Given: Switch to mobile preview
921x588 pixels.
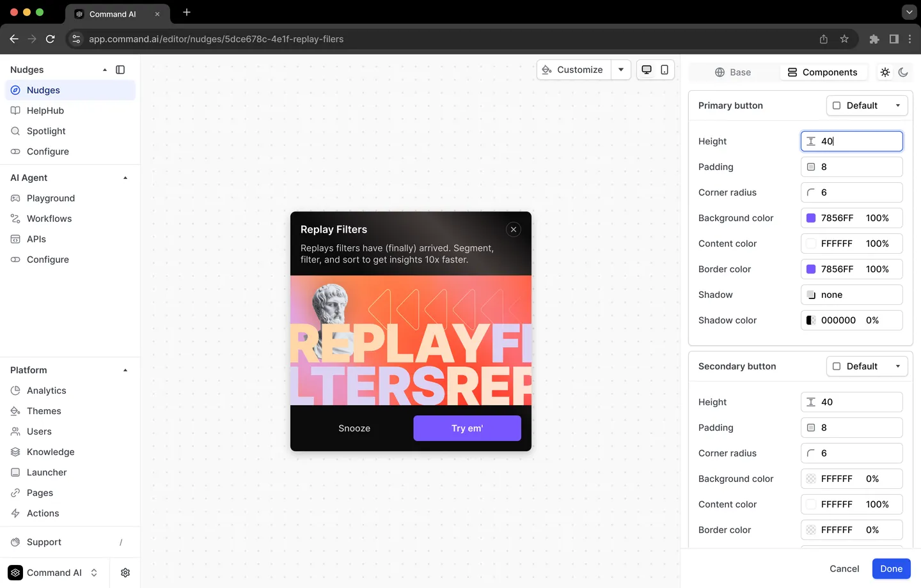Looking at the screenshot, I should tap(665, 70).
